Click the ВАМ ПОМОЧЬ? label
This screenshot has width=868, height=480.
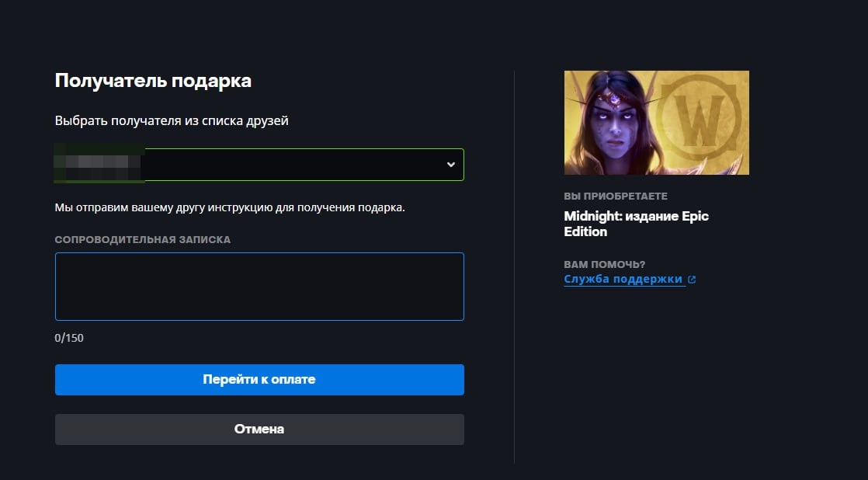(x=605, y=265)
